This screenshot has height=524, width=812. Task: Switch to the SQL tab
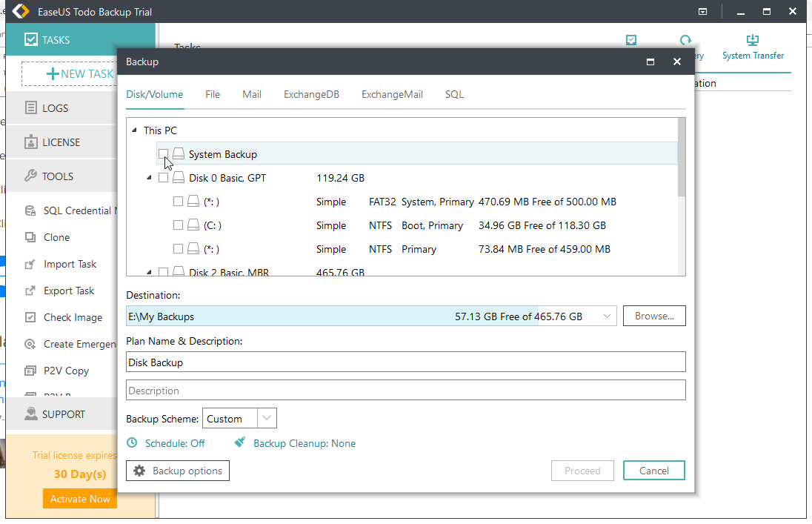point(454,94)
